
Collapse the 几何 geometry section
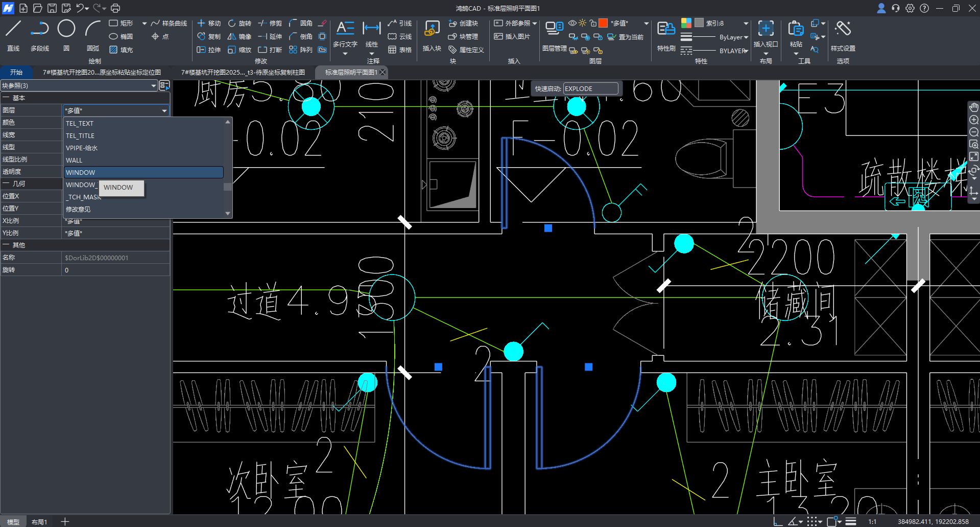[6, 184]
